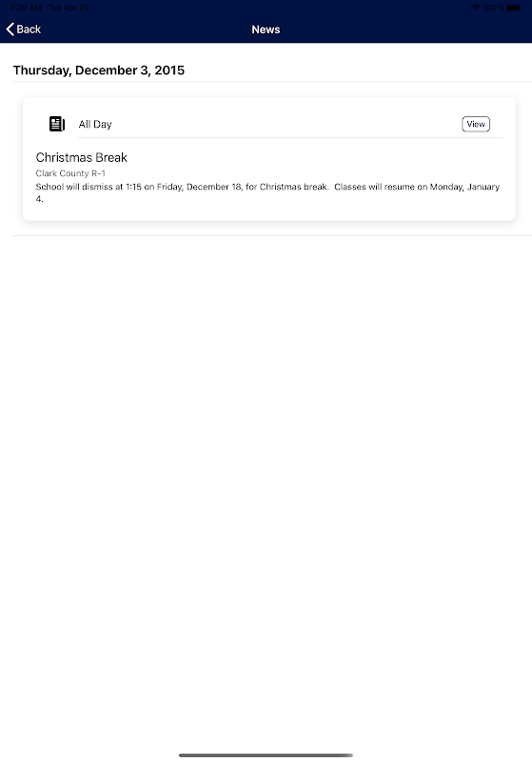
Task: Tap the 8:20 AM clock in the status bar
Action: point(26,8)
